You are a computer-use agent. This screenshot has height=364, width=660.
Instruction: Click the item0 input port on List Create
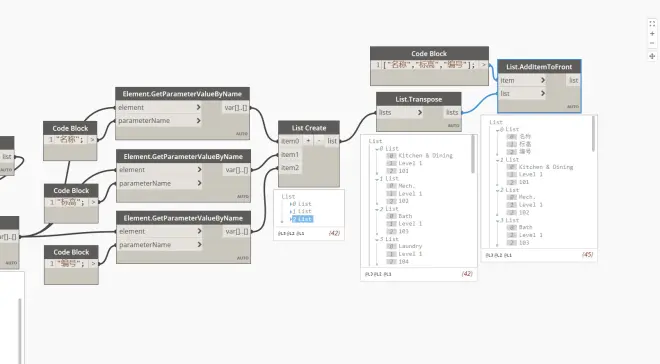coord(290,141)
